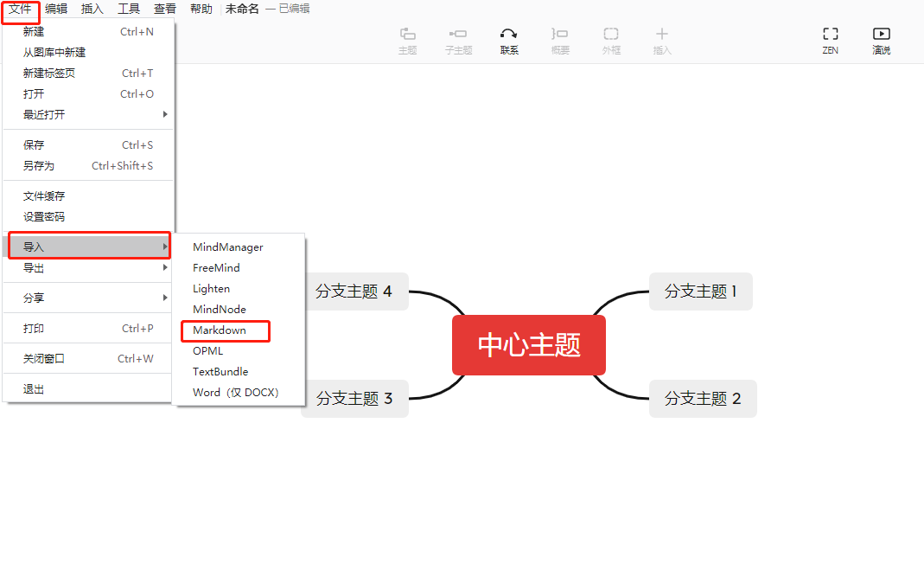
Task: Add a 子主题 (subtopic) via its toolbar icon
Action: tap(458, 40)
